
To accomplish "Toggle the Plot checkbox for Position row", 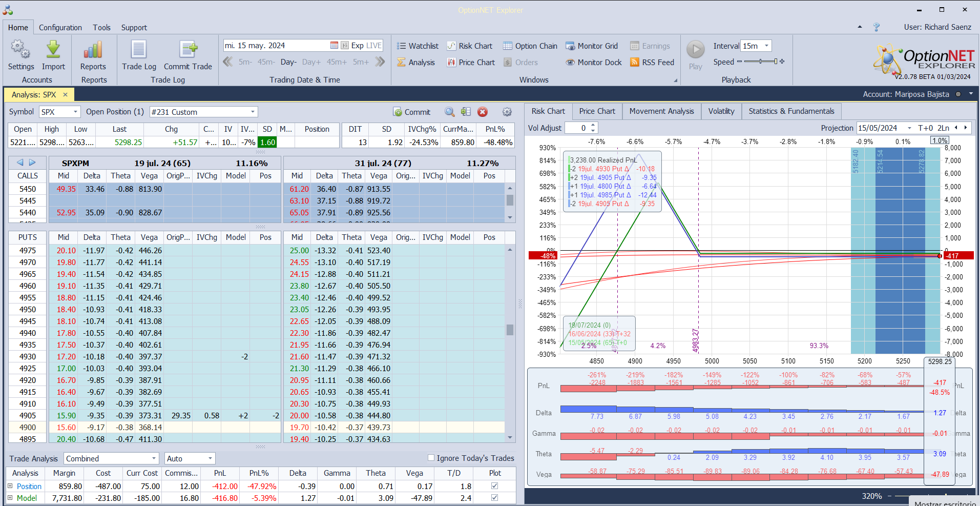I will pos(494,486).
